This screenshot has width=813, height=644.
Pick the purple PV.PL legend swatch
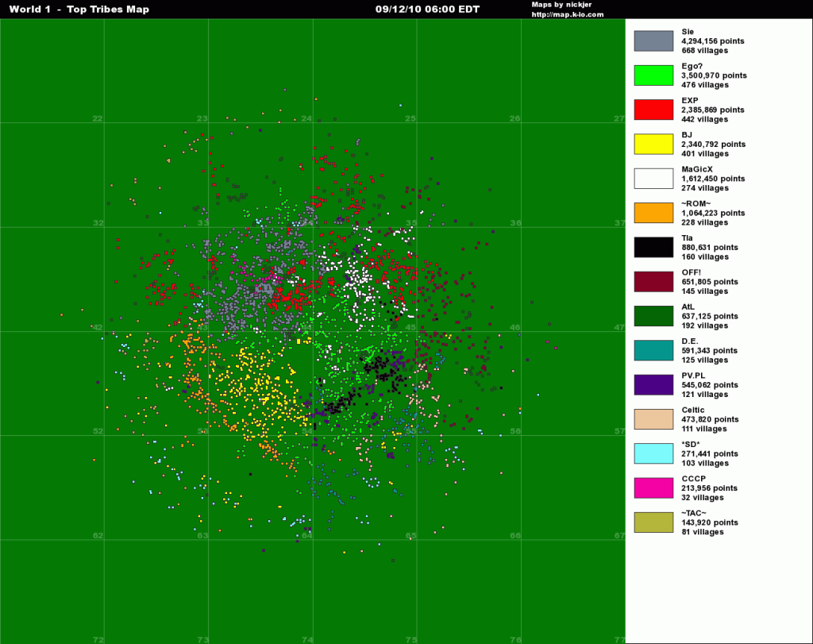653,384
